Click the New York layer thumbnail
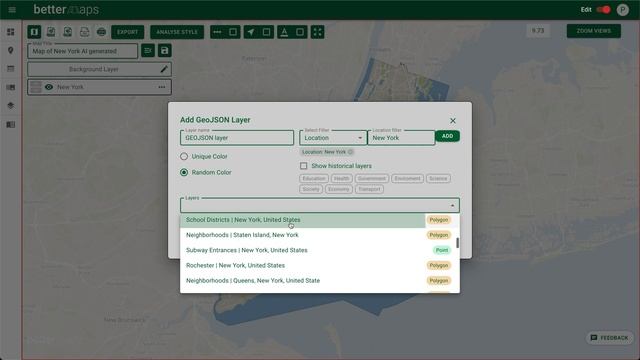 coord(36,87)
